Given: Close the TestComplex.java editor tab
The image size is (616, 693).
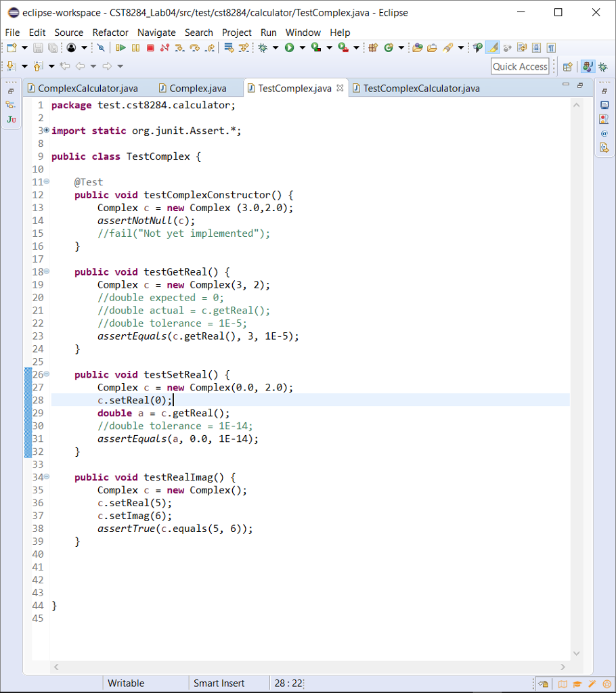Looking at the screenshot, I should pos(340,87).
